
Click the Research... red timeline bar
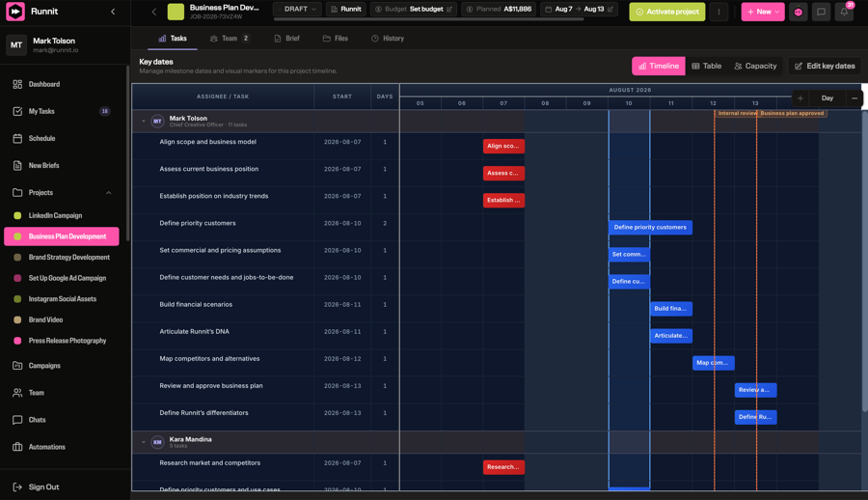[503, 467]
